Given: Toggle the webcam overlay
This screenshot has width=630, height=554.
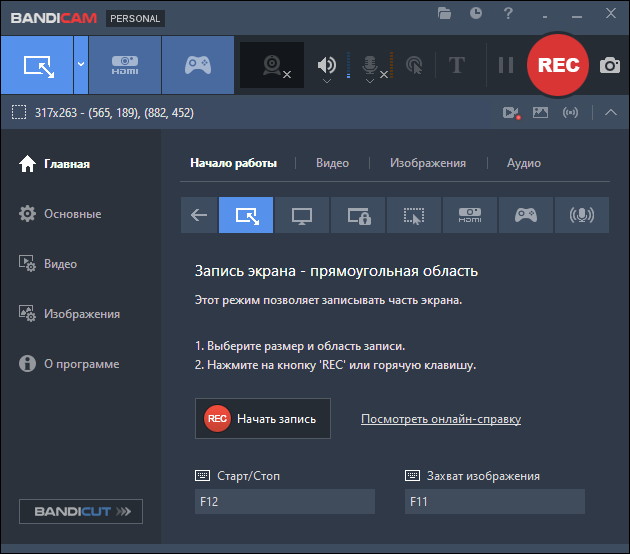Looking at the screenshot, I should (272, 65).
